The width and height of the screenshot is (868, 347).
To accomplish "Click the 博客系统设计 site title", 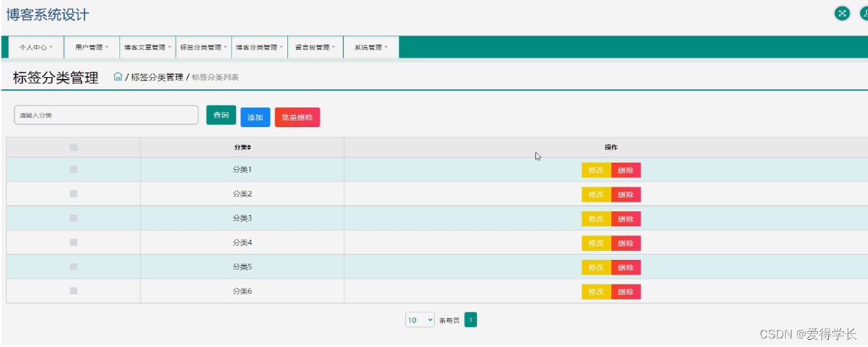I will [x=48, y=14].
